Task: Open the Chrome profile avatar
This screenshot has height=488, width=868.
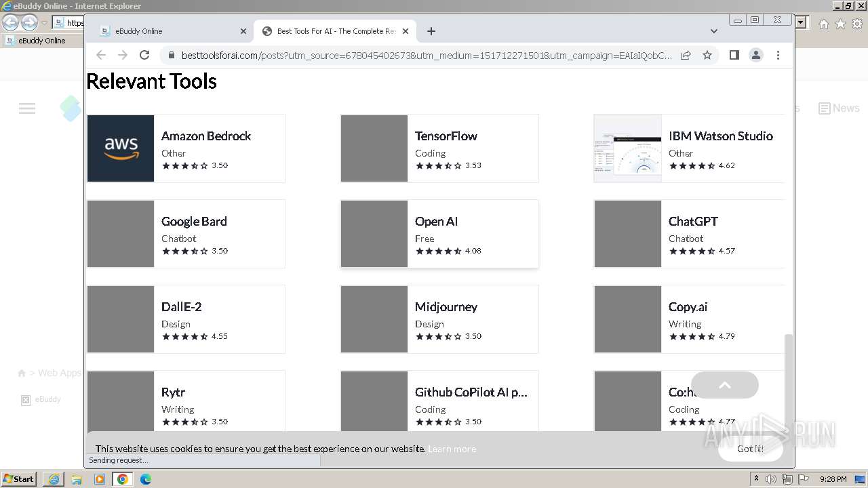Action: point(756,55)
